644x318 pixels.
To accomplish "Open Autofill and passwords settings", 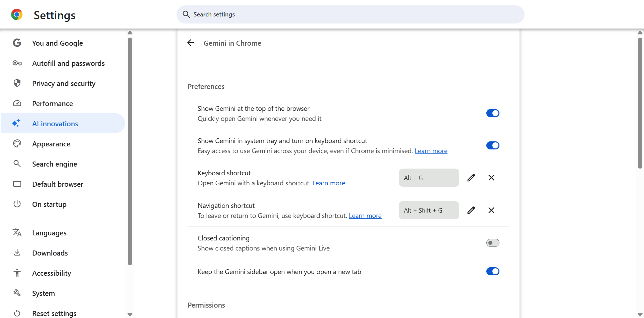I will point(63,63).
